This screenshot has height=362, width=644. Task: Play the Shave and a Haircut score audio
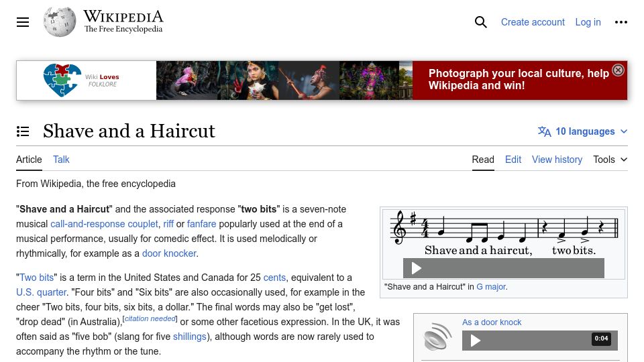point(416,268)
